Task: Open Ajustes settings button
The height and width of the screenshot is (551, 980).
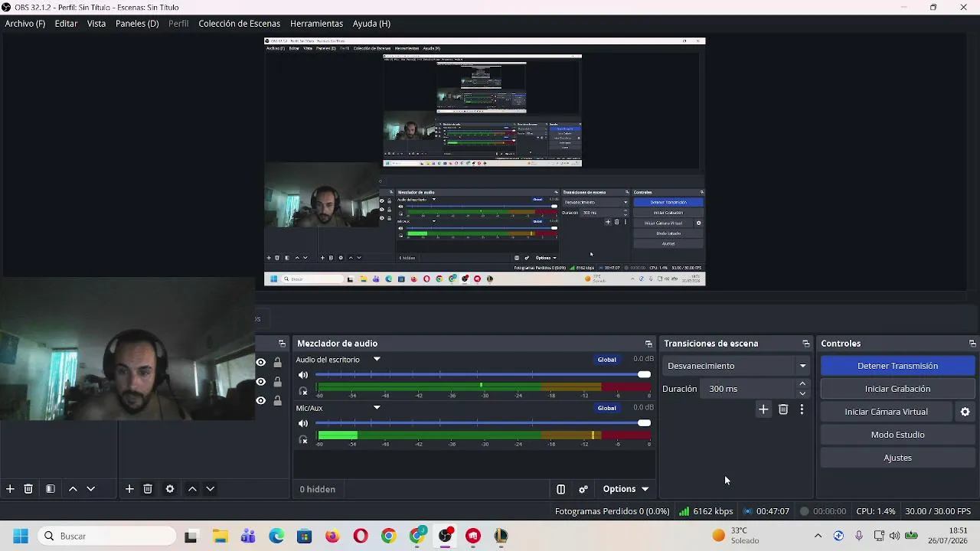Action: 897,458
